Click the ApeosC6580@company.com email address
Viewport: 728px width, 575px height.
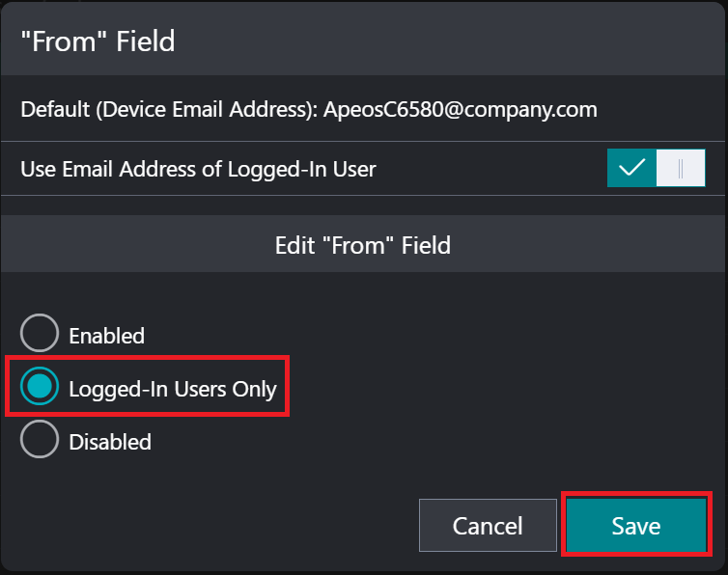pos(461,109)
